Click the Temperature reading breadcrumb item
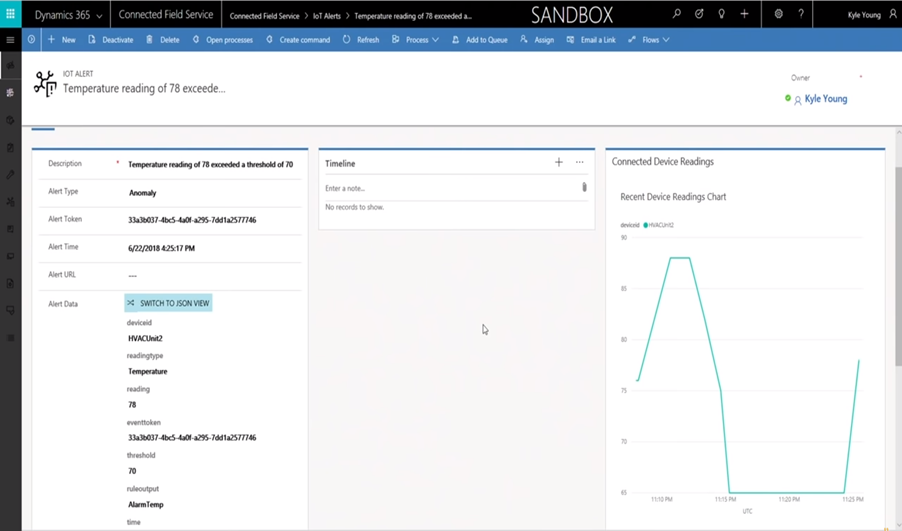902x531 pixels. point(413,16)
